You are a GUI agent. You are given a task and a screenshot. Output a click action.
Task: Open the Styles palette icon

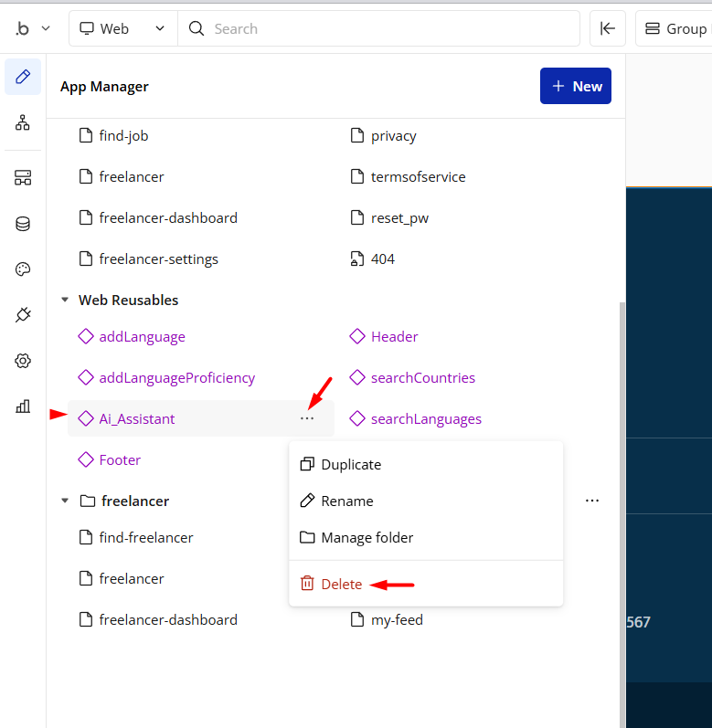point(23,269)
